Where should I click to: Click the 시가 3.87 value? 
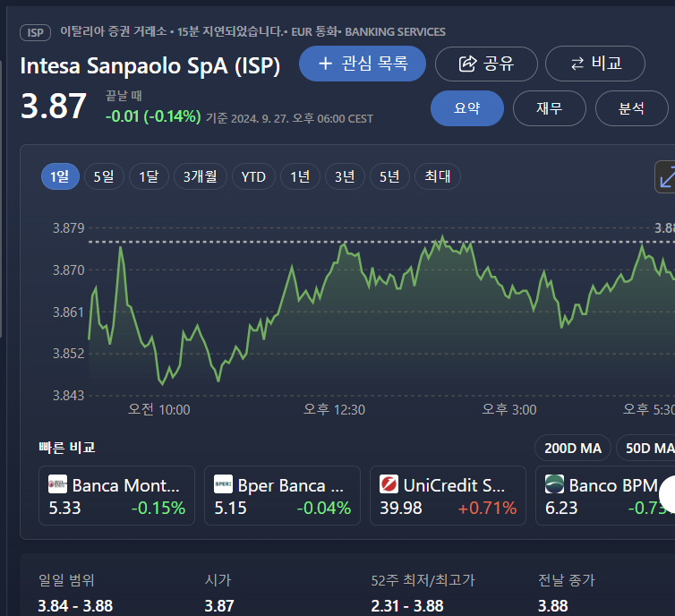click(219, 606)
